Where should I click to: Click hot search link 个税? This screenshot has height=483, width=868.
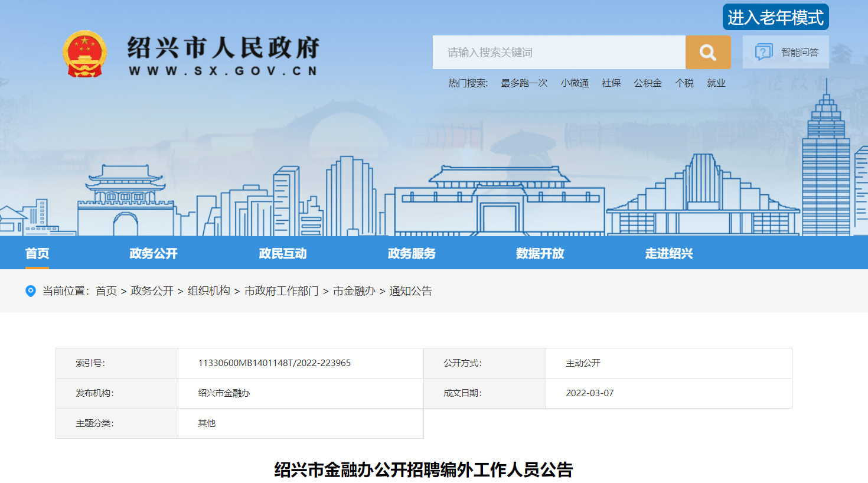(x=684, y=83)
